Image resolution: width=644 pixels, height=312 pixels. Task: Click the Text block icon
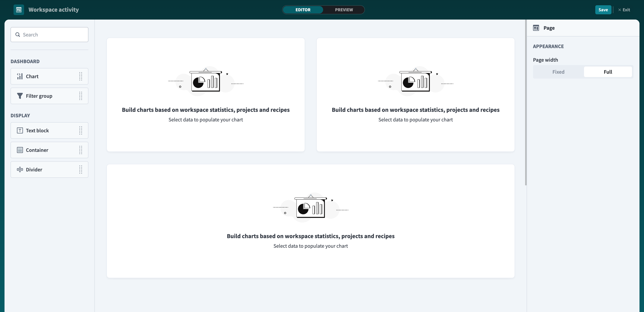(20, 130)
